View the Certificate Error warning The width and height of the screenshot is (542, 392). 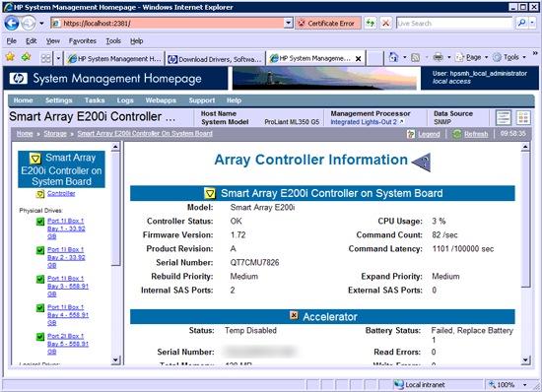coord(327,23)
